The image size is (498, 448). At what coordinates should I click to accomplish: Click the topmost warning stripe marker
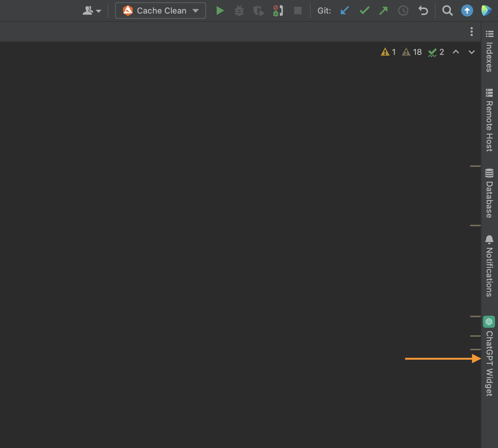pos(475,166)
